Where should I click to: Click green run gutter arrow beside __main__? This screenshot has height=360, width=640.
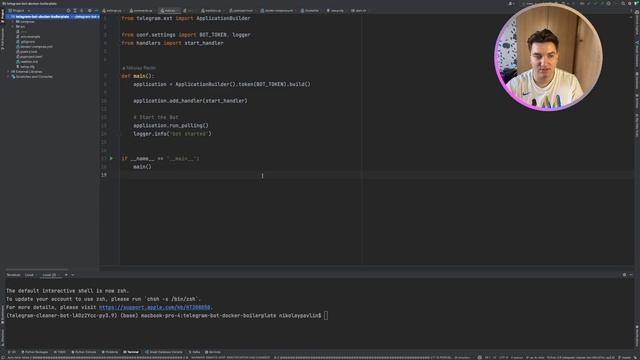coord(111,158)
